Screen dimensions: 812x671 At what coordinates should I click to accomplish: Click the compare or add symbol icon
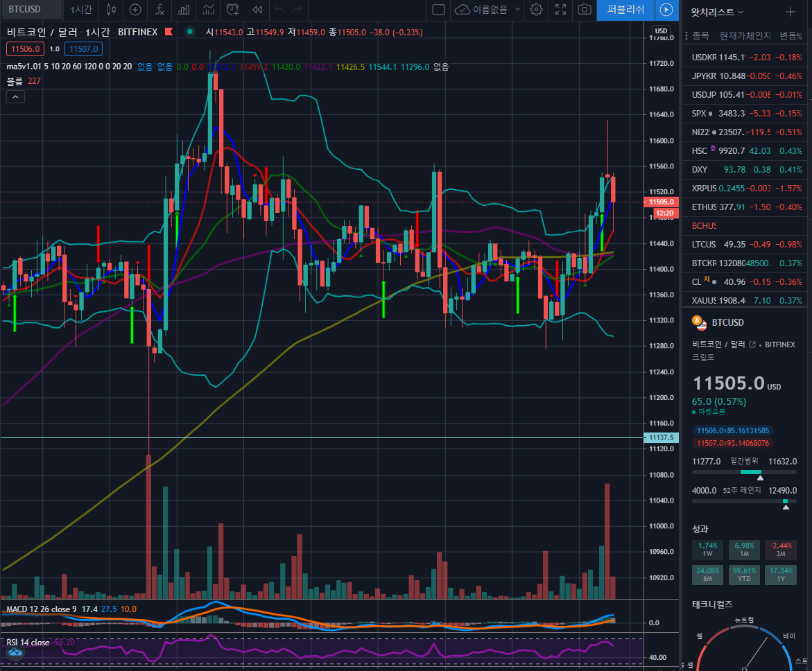coord(135,9)
